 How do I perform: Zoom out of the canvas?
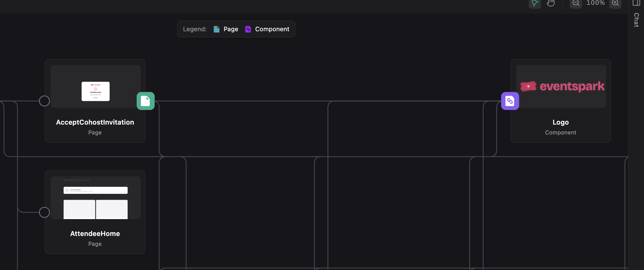(576, 3)
